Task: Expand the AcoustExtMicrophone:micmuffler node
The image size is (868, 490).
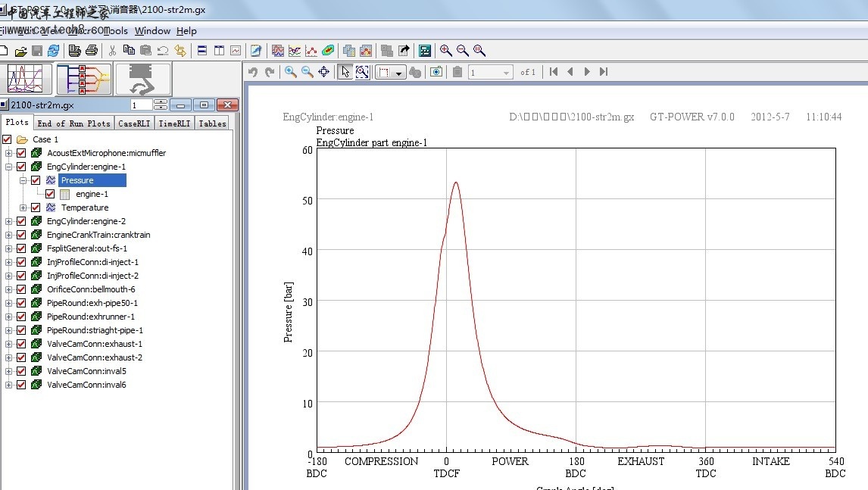Action: click(x=8, y=154)
